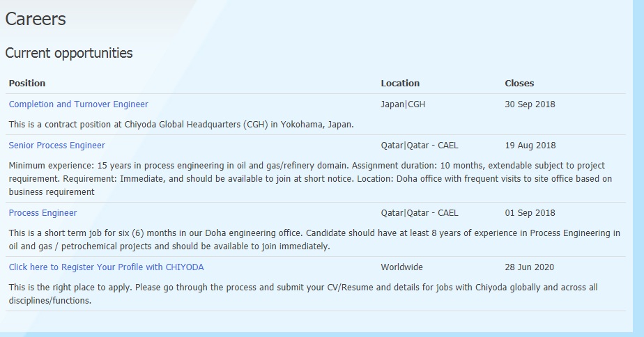Select the Worldwide location cell
This screenshot has width=644, height=337.
click(401, 267)
